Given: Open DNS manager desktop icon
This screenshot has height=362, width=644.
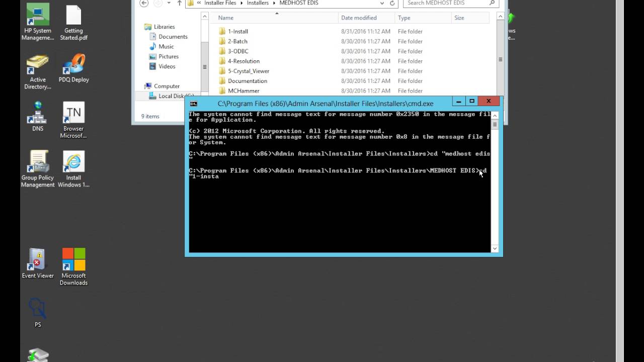Looking at the screenshot, I should tap(38, 117).
